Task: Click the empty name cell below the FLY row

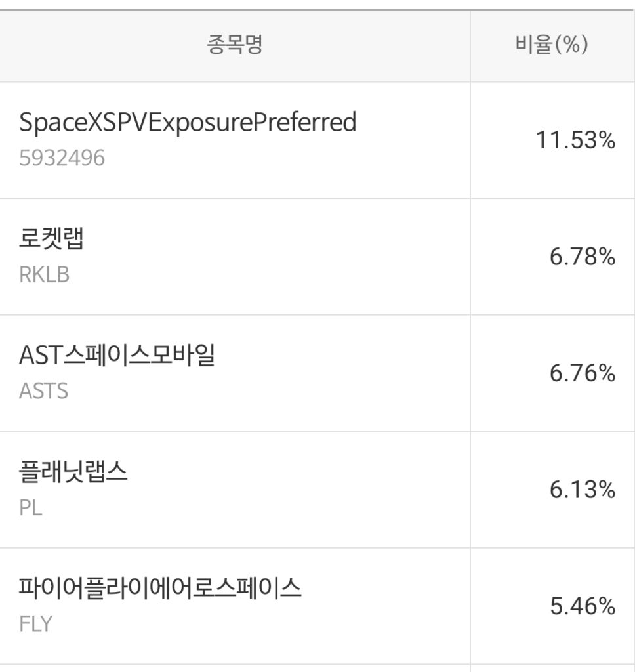Action: (x=235, y=668)
